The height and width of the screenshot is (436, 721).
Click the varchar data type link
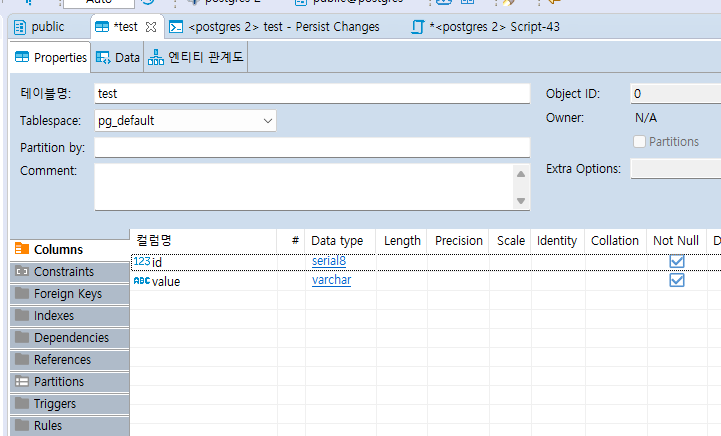[331, 281]
